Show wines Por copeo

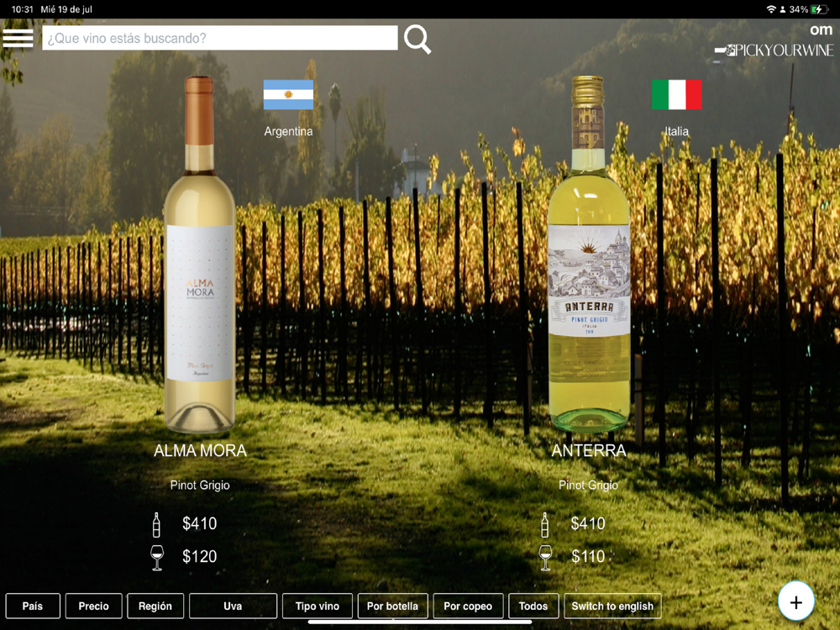(468, 606)
